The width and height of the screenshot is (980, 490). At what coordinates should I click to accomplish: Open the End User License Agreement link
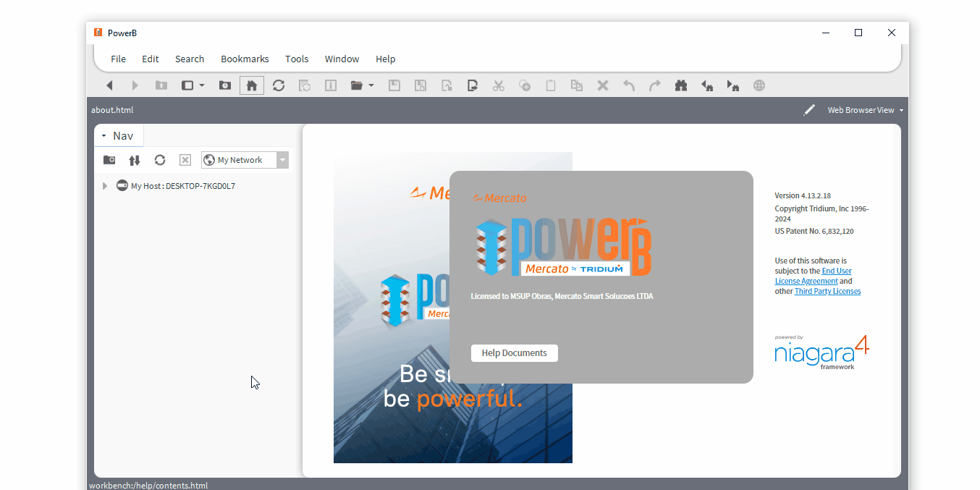[x=814, y=276]
